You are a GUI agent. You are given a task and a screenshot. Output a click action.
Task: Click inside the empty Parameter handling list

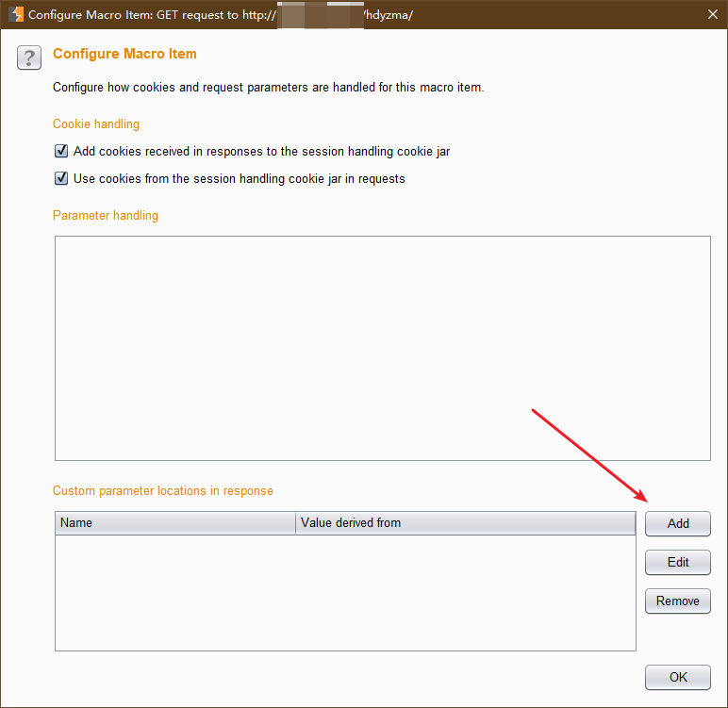(x=382, y=348)
